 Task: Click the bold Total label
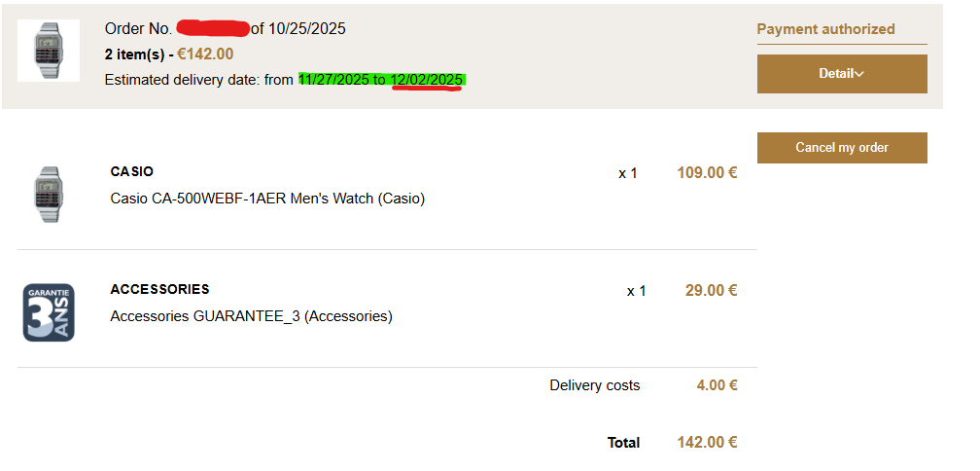coord(623,443)
